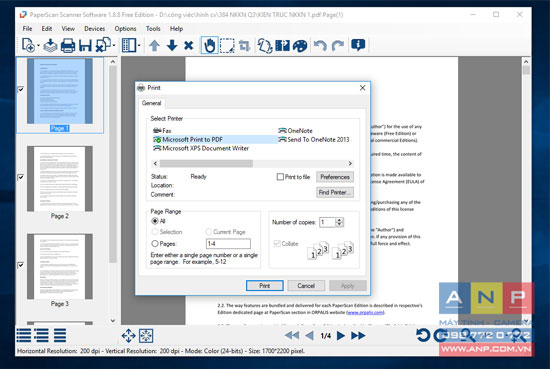Click the thumbnail panel vertical scrollbar
This screenshot has width=550, height=369.
coord(113,164)
